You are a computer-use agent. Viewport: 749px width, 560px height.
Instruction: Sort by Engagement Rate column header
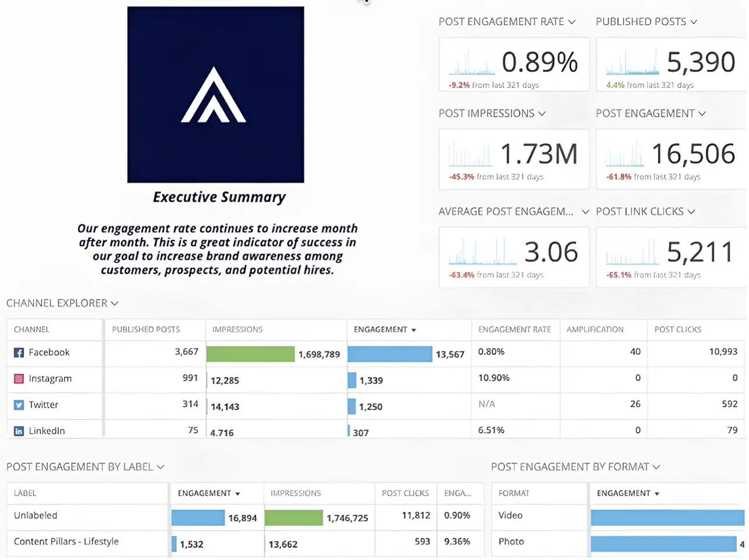coord(515,330)
